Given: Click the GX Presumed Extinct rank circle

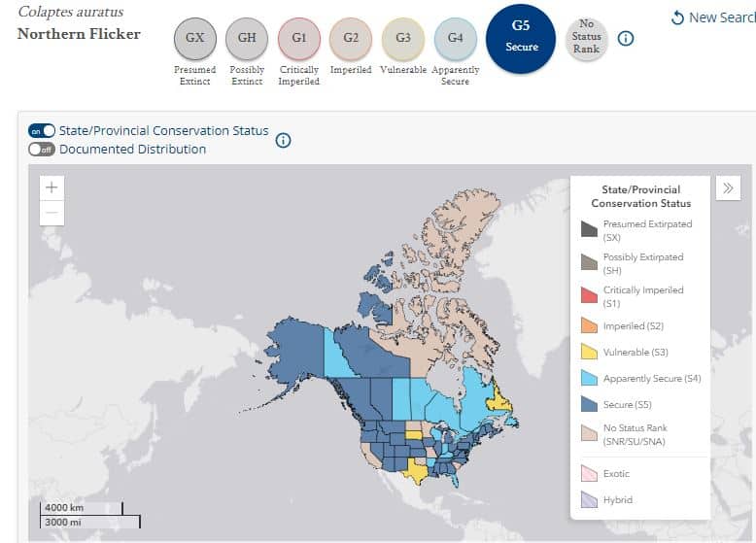Looking at the screenshot, I should 194,38.
